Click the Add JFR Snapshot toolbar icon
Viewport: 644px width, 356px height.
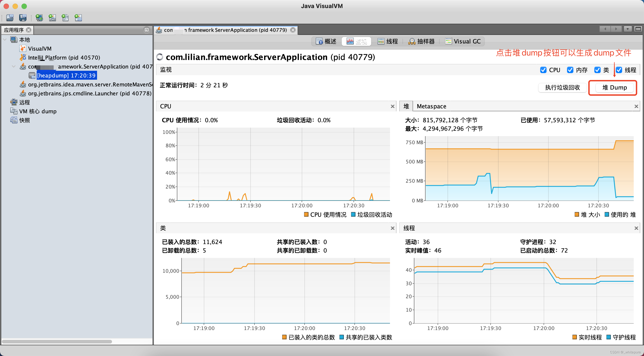[x=78, y=18]
